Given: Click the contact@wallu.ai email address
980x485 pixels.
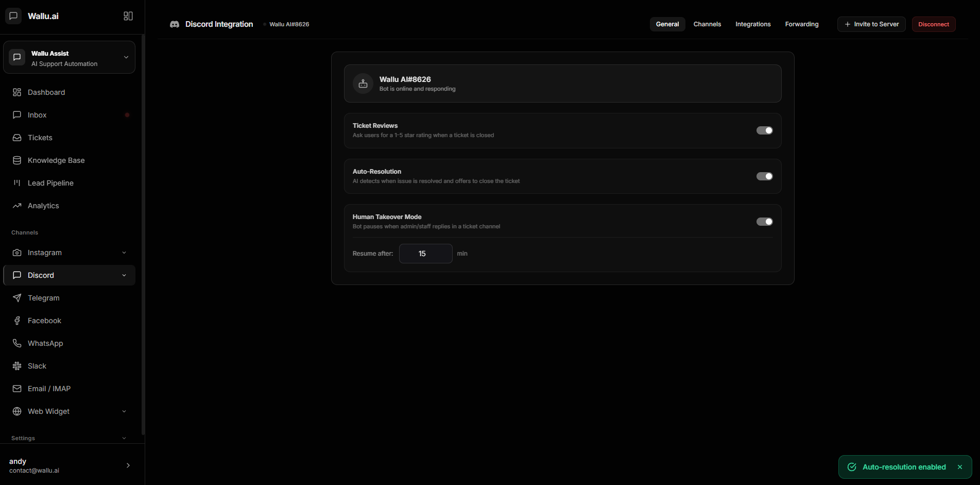Looking at the screenshot, I should click(x=34, y=471).
